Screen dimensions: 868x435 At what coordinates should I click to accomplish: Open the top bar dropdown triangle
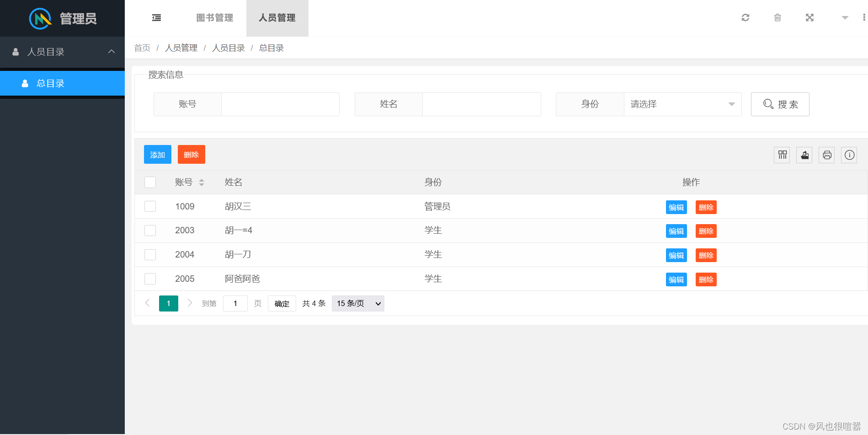coord(845,18)
